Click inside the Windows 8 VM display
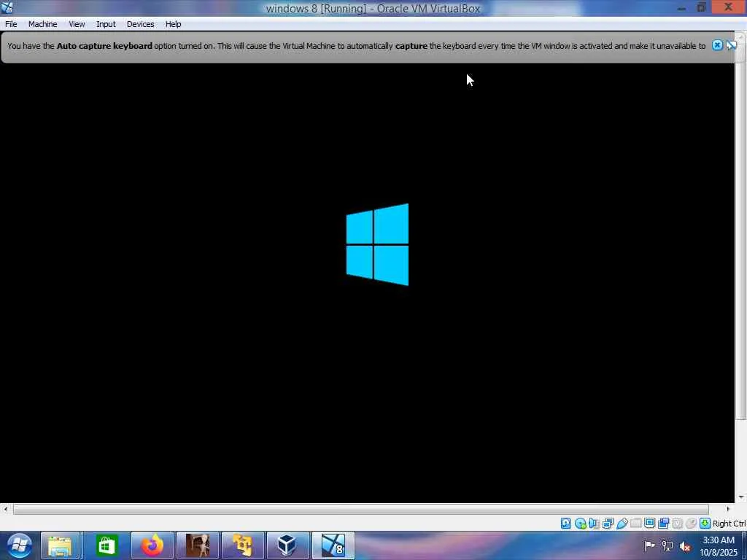Screen dimensions: 747x560 367,283
